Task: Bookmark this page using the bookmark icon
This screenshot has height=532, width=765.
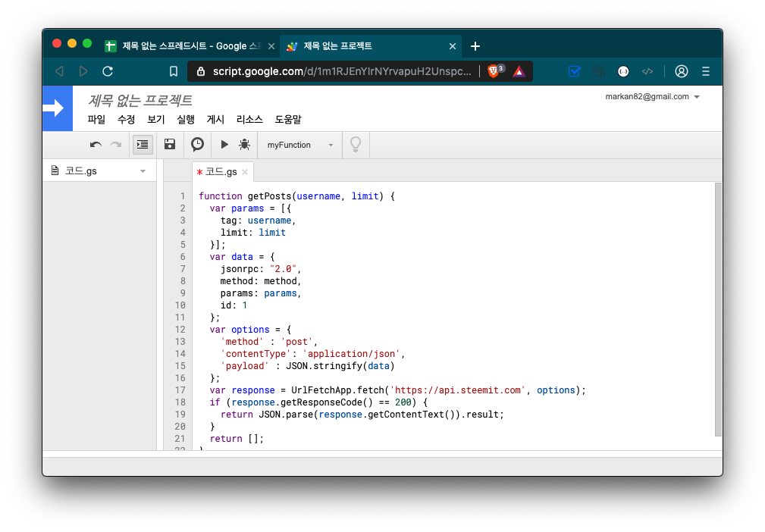Action: [x=174, y=71]
